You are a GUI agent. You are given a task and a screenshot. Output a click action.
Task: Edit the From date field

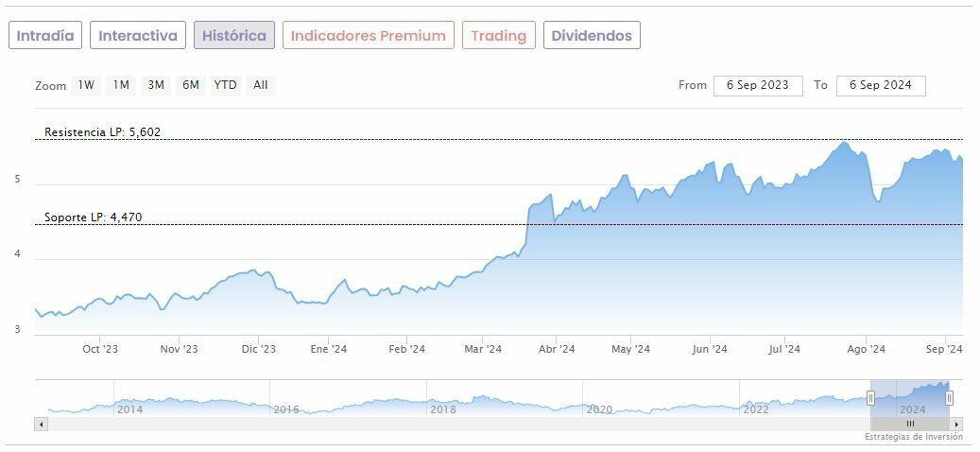[758, 85]
